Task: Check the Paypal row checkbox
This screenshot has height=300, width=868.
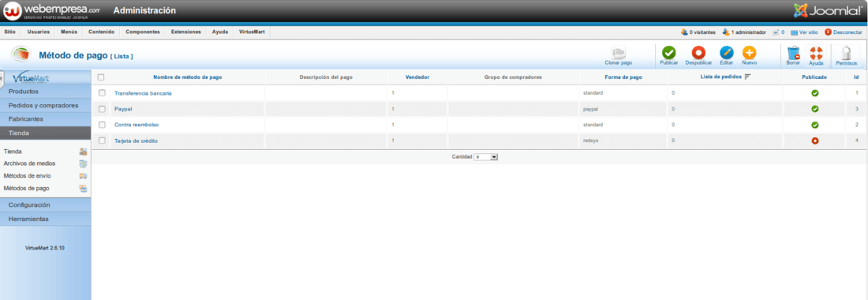Action: coord(102,108)
